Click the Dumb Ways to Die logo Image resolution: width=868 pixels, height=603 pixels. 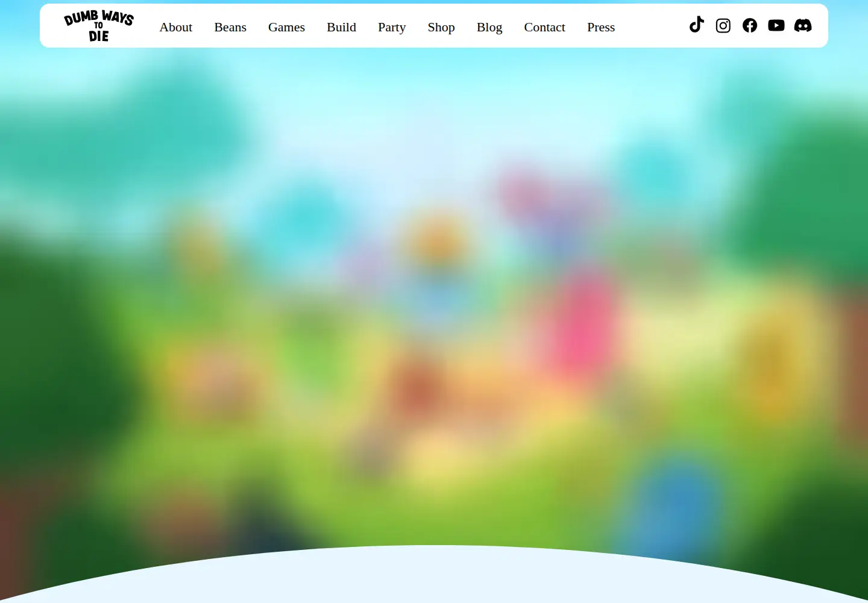pos(99,26)
